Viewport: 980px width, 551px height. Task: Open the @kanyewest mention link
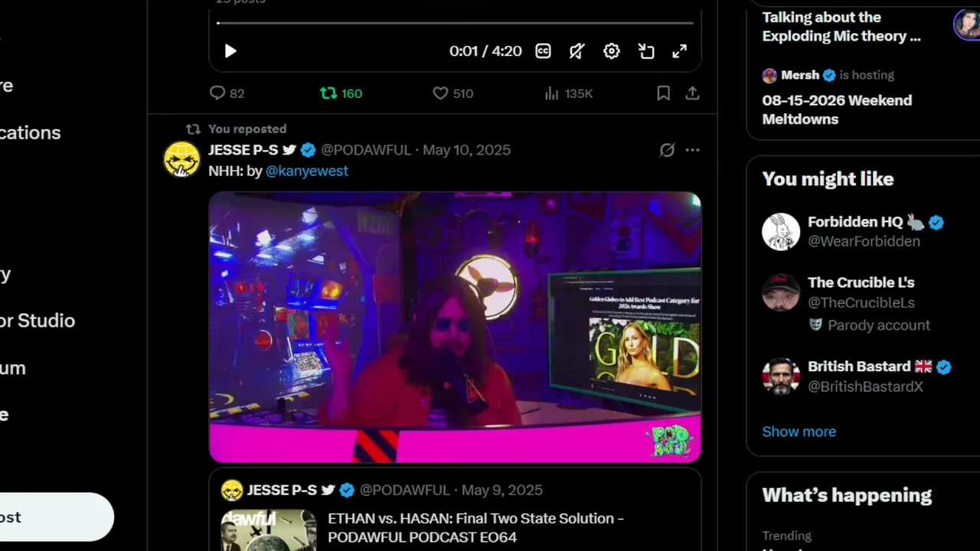point(306,171)
